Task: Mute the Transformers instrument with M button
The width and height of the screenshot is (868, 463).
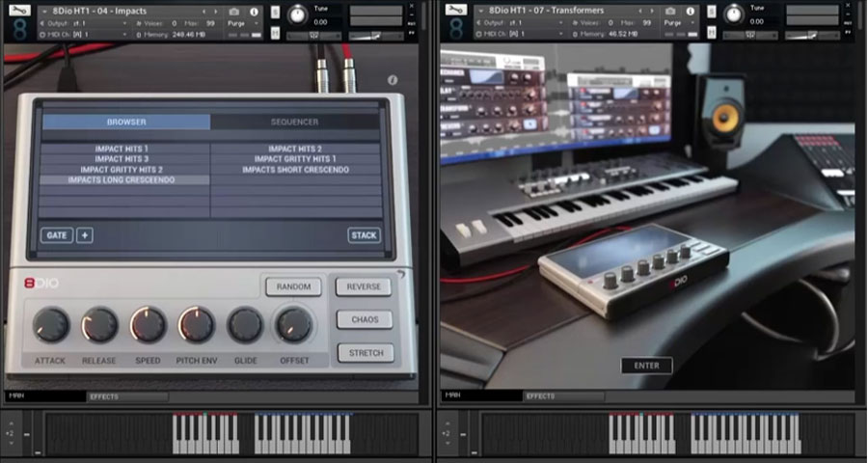Action: (712, 33)
